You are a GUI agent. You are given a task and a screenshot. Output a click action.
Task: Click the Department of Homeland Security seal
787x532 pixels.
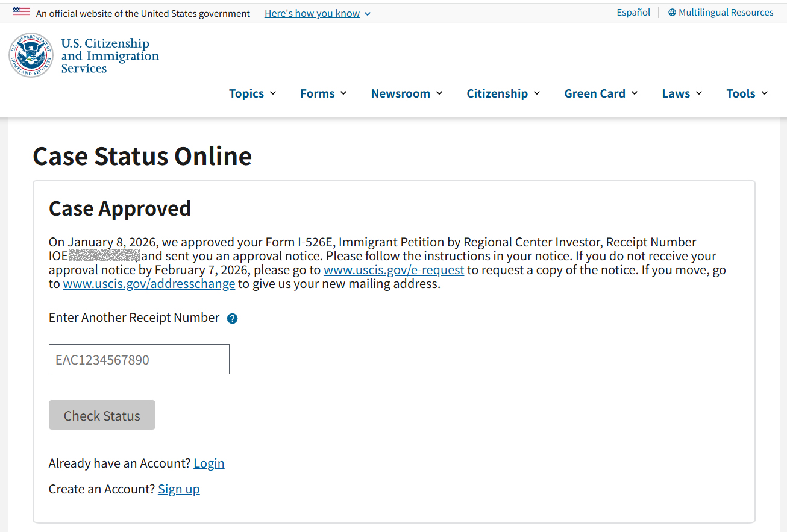pos(31,55)
